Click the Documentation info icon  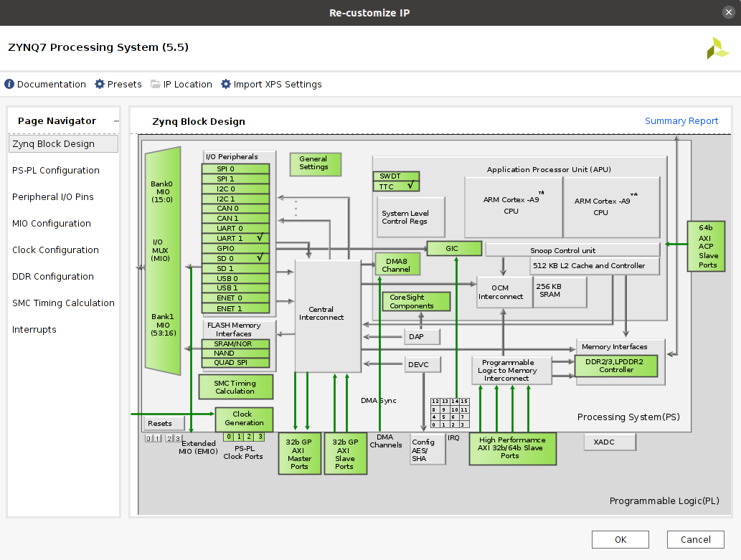tap(9, 85)
